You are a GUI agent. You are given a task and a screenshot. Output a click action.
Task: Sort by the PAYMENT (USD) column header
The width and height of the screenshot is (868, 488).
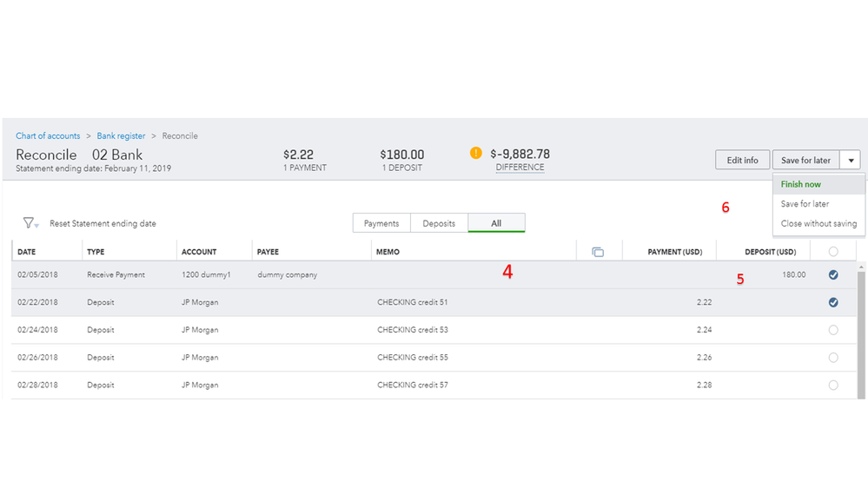[675, 252]
